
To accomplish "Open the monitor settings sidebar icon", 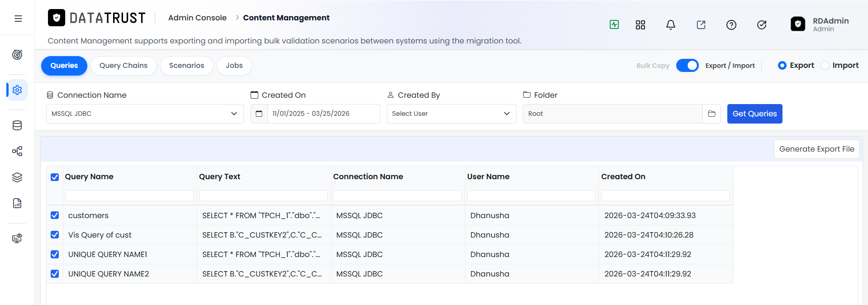I will [17, 238].
